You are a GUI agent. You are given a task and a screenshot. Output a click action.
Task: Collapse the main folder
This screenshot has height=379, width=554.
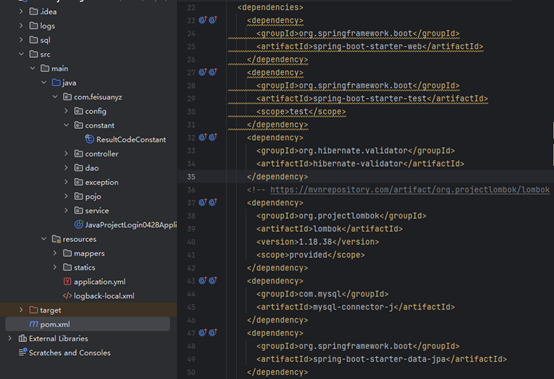[33, 68]
